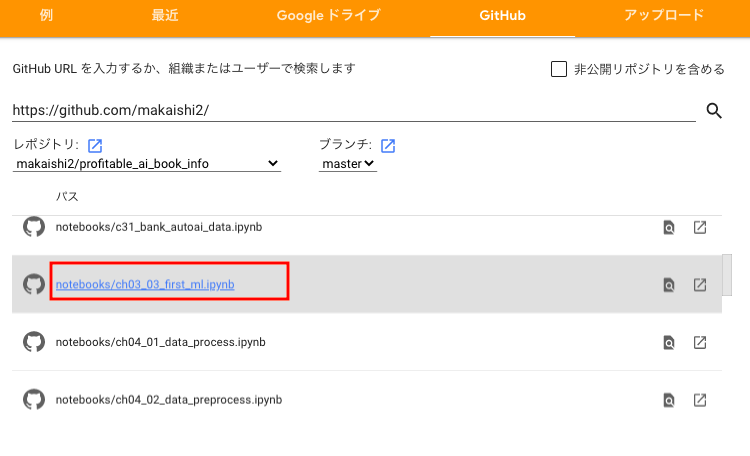Click the ブランチ: label

click(345, 144)
